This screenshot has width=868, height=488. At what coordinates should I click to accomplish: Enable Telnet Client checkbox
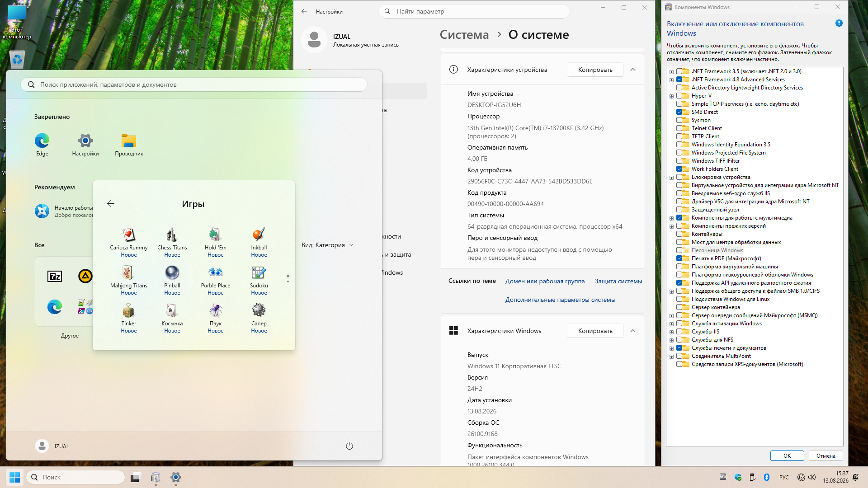pos(679,128)
